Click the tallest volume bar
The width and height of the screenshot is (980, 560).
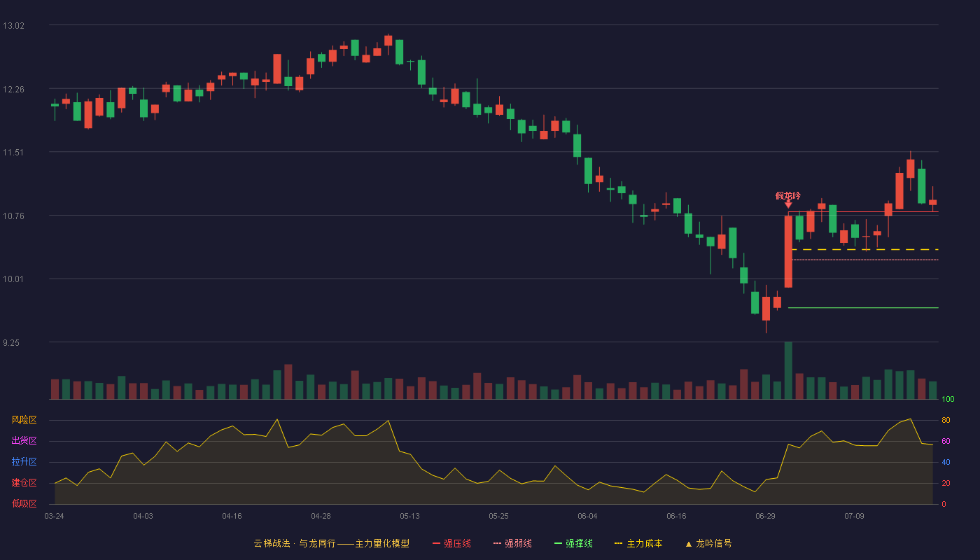[788, 370]
